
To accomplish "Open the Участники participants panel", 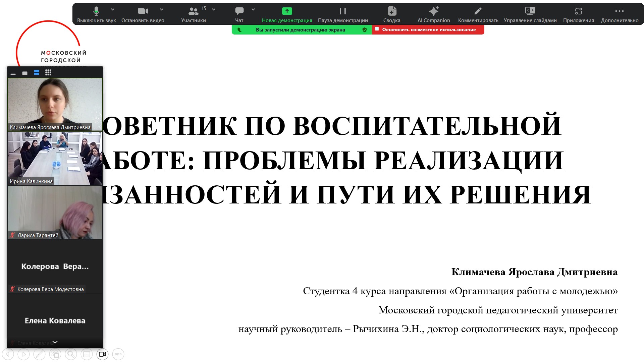I will 194,14.
